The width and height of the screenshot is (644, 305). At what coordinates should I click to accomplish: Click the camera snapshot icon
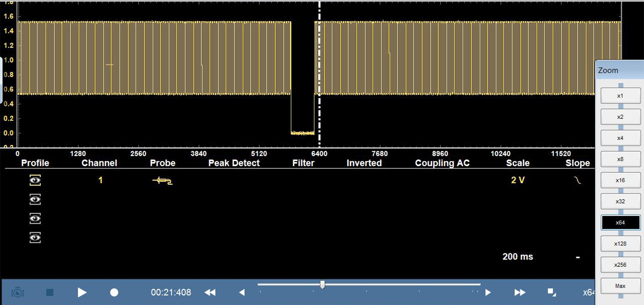(17, 292)
